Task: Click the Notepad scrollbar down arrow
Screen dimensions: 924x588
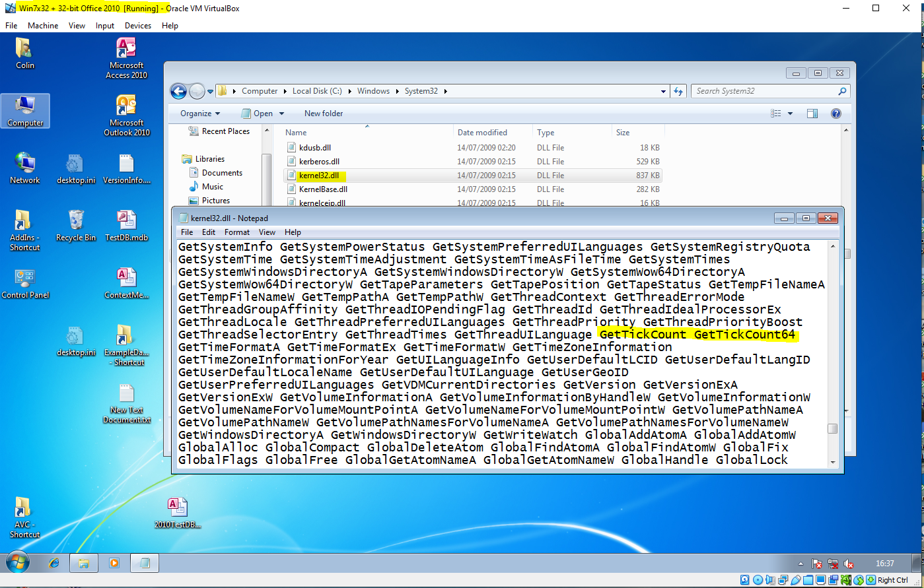Action: coord(833,462)
